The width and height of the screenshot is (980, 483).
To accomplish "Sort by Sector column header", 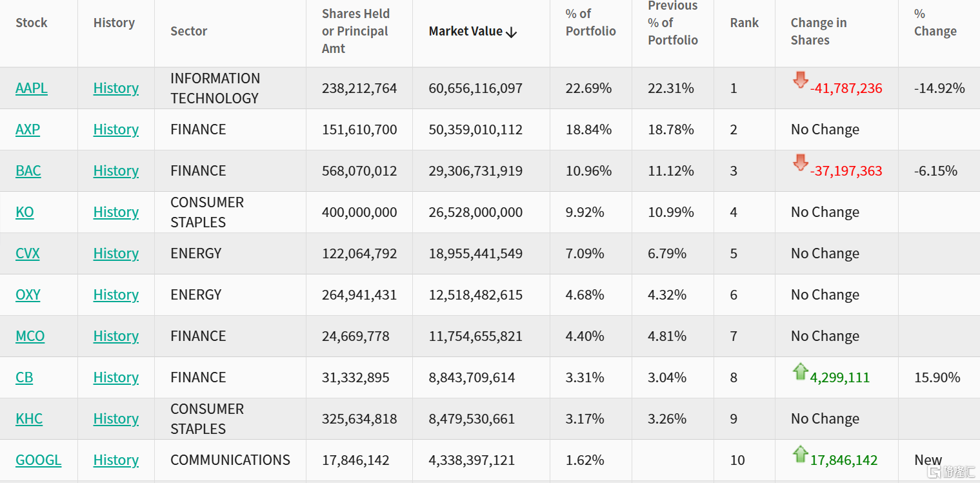I will [x=188, y=31].
